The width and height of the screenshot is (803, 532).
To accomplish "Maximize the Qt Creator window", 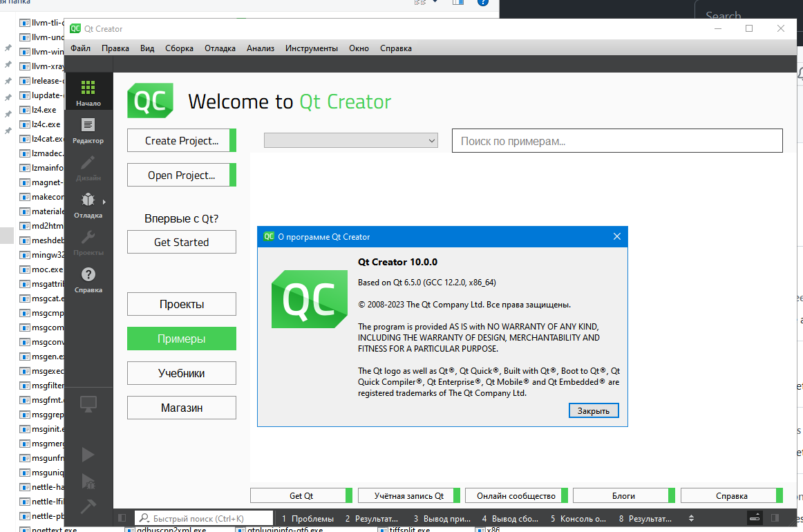I will pos(749,29).
